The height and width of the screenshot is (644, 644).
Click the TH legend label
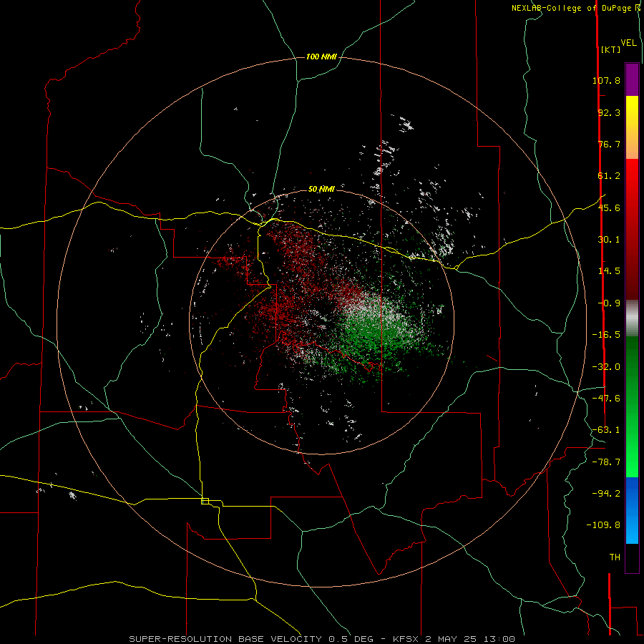pyautogui.click(x=615, y=557)
